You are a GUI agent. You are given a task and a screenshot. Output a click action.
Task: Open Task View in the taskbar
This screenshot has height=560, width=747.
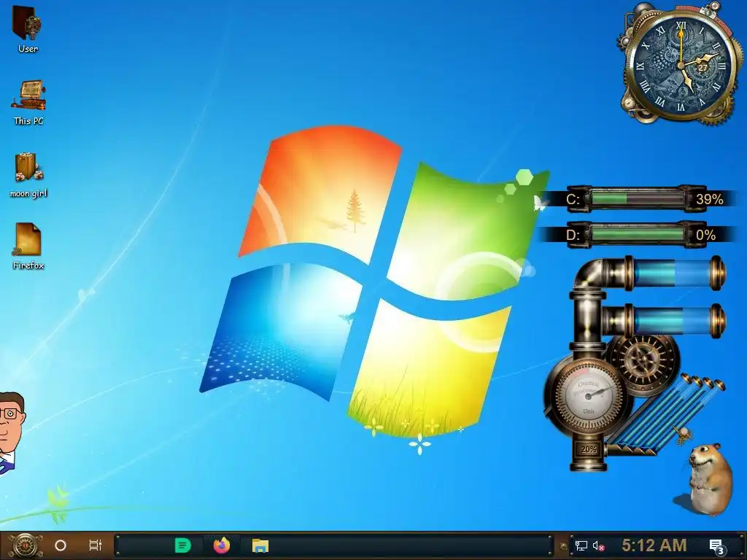pyautogui.click(x=96, y=545)
